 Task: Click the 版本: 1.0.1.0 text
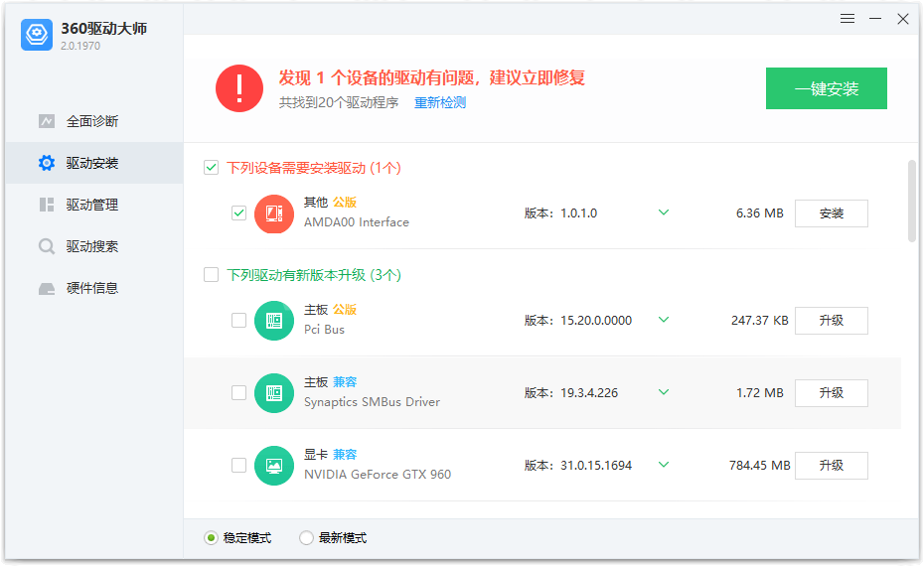point(560,213)
